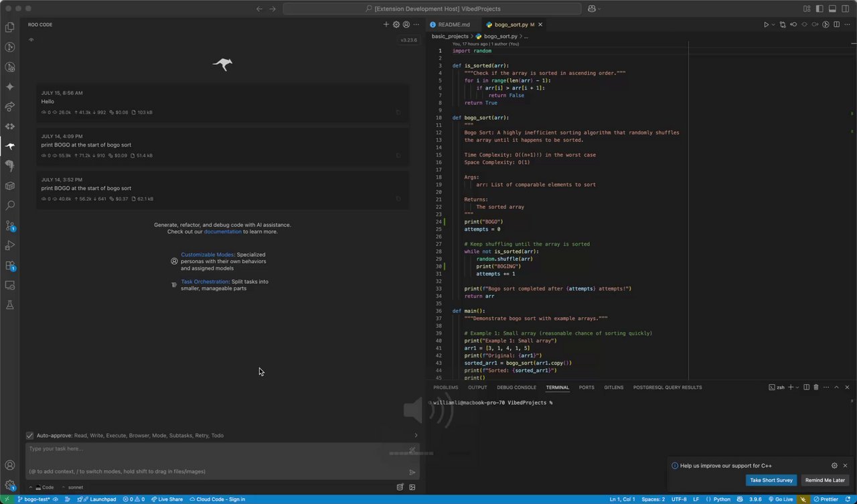Toggle Prettier in the status bar
This screenshot has width=857, height=504.
click(826, 499)
